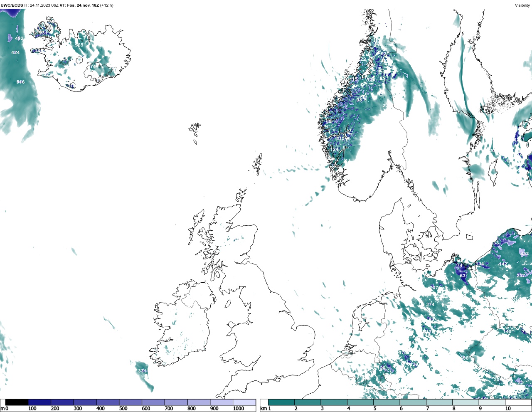Select the 9–10 km lightest teal swatch
Image resolution: width=532 pixels, height=412 pixels.
pos(492,402)
